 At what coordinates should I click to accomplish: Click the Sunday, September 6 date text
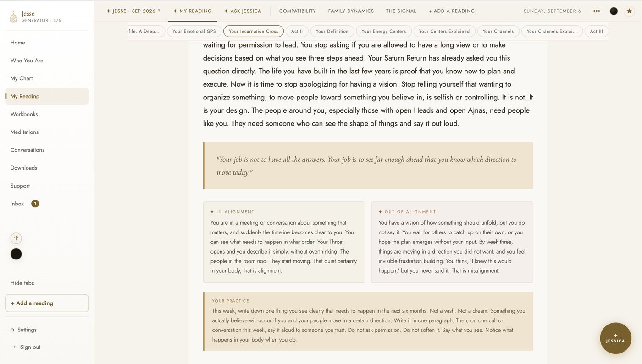click(x=552, y=11)
